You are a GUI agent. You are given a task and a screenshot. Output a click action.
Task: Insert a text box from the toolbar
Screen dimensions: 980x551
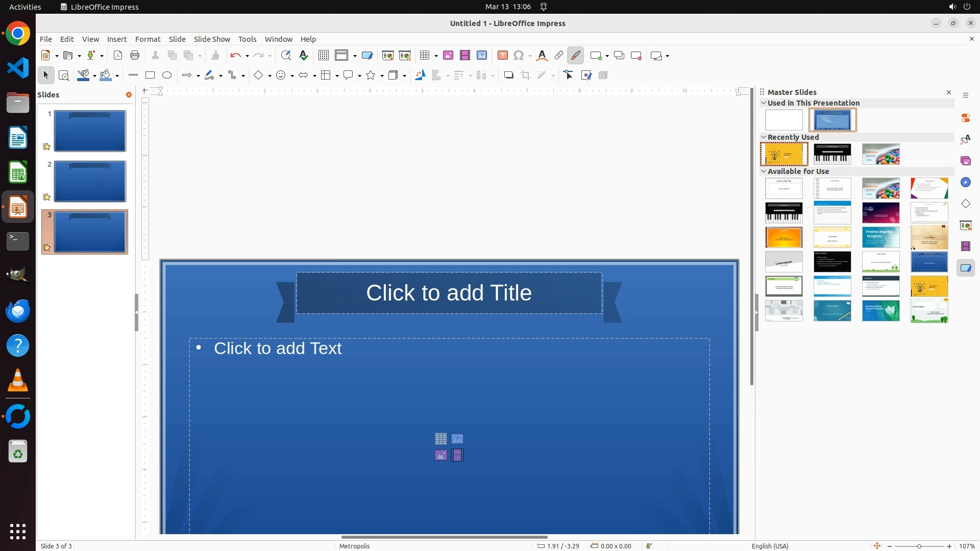(x=503, y=56)
